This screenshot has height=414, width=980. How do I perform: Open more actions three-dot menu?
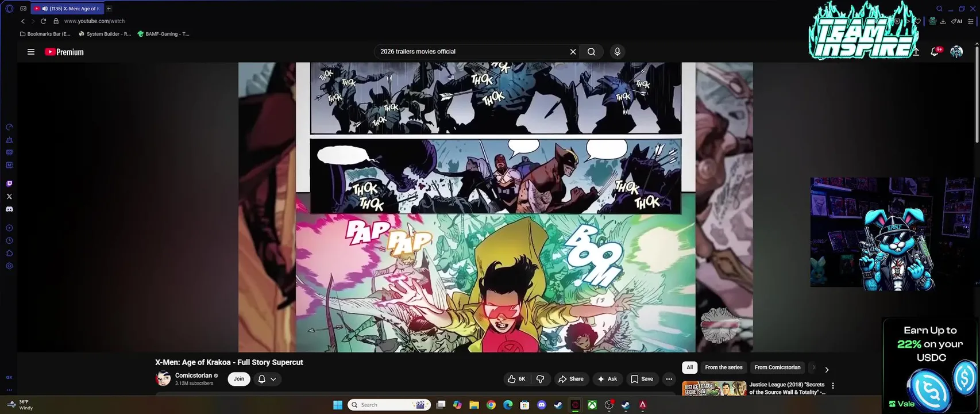tap(669, 379)
